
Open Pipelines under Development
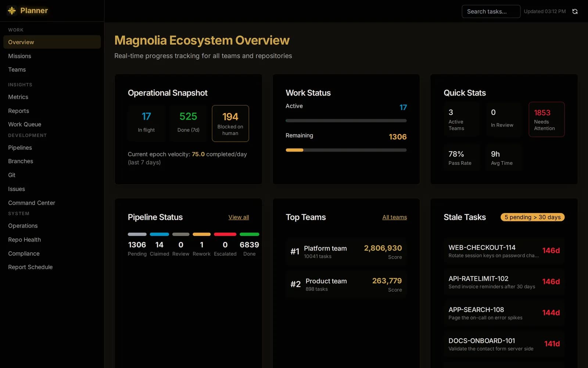pyautogui.click(x=52, y=148)
